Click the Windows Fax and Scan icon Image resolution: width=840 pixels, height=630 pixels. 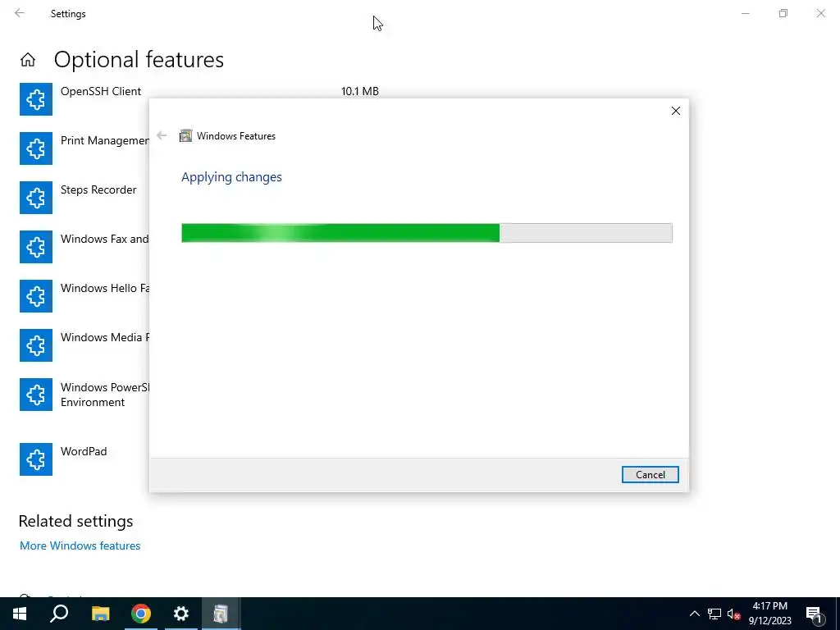pos(36,247)
